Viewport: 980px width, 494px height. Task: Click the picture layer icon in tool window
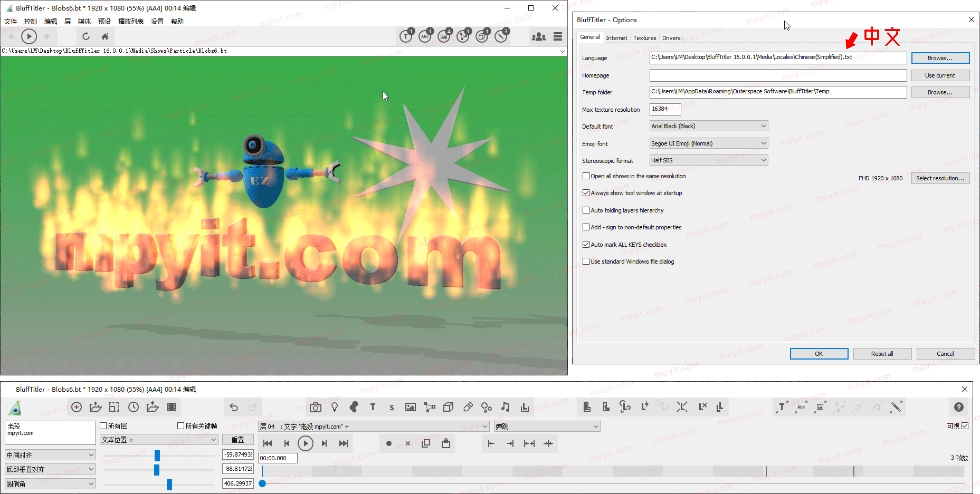pos(411,407)
